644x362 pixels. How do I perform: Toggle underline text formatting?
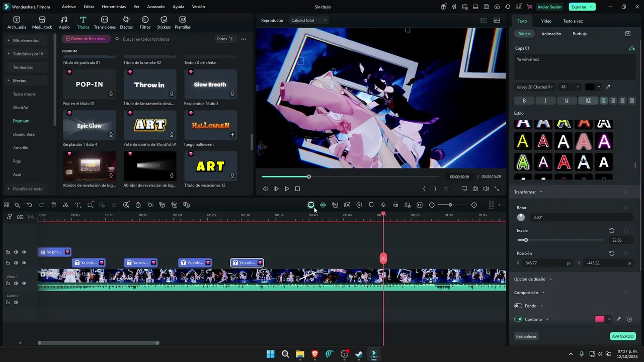[567, 101]
